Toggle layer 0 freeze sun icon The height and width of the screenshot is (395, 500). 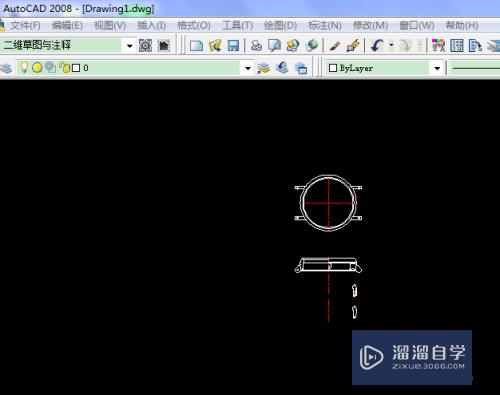tap(37, 68)
